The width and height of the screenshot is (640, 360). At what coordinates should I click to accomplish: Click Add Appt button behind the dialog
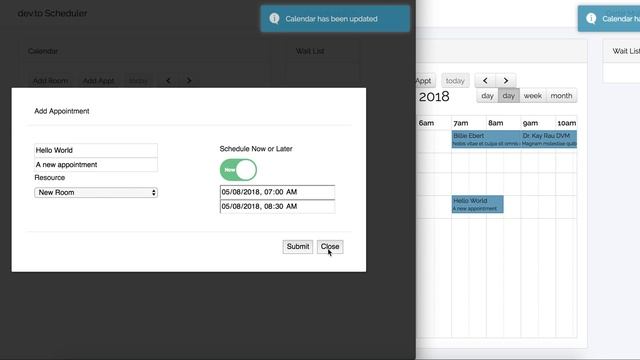(98, 81)
